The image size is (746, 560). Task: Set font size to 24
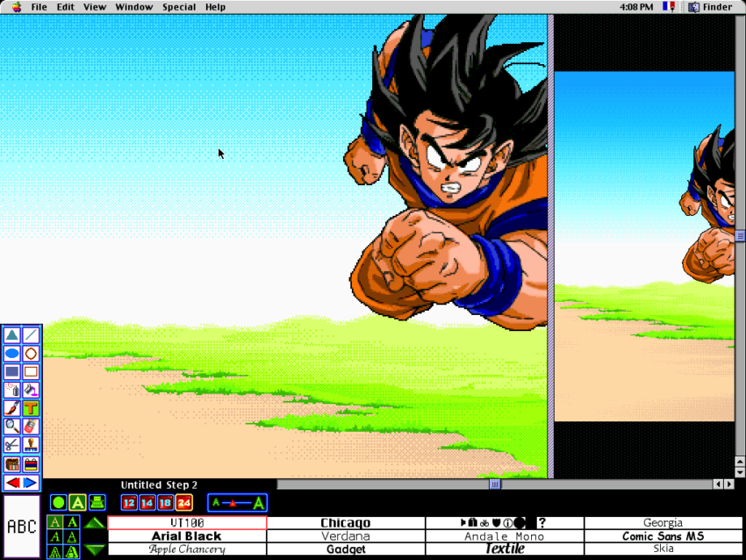point(184,503)
